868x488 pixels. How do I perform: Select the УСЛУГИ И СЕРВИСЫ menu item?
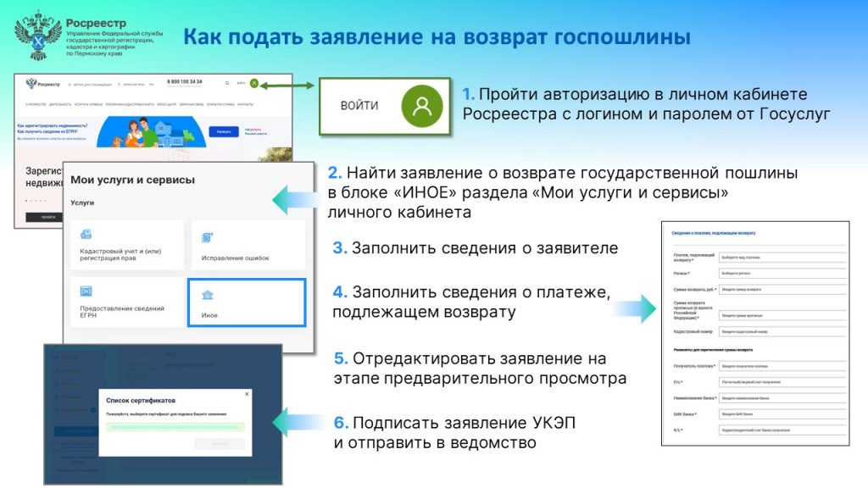click(88, 104)
